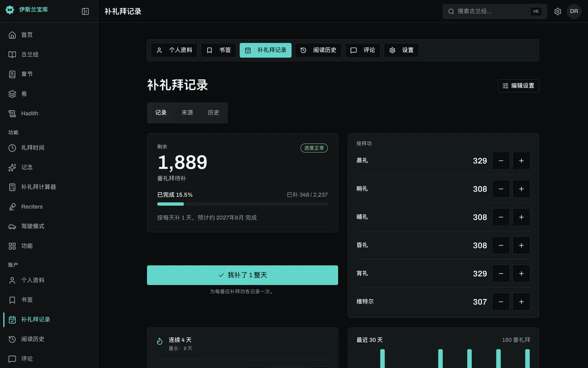588x368 pixels.
Task: Open 记念 in the sidebar
Action: pyautogui.click(x=49, y=167)
